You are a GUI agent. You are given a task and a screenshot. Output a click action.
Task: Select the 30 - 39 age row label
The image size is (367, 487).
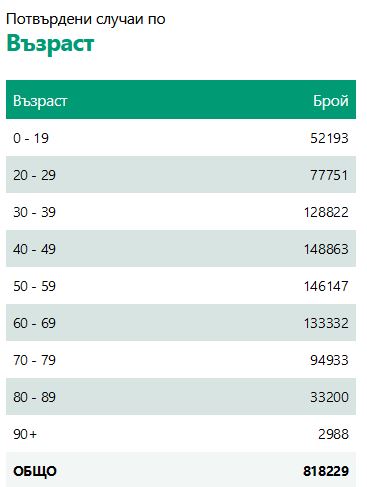pyautogui.click(x=34, y=212)
